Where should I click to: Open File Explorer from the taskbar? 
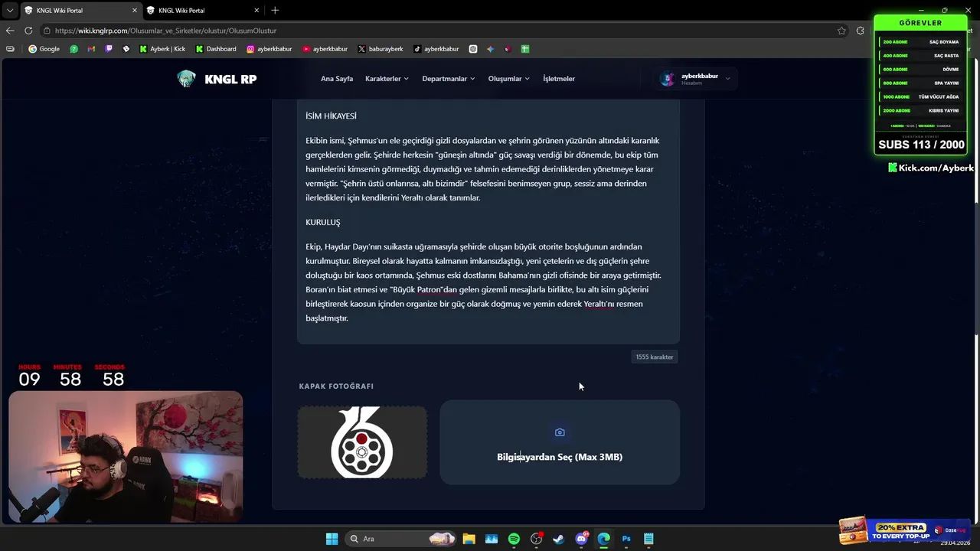point(469,539)
